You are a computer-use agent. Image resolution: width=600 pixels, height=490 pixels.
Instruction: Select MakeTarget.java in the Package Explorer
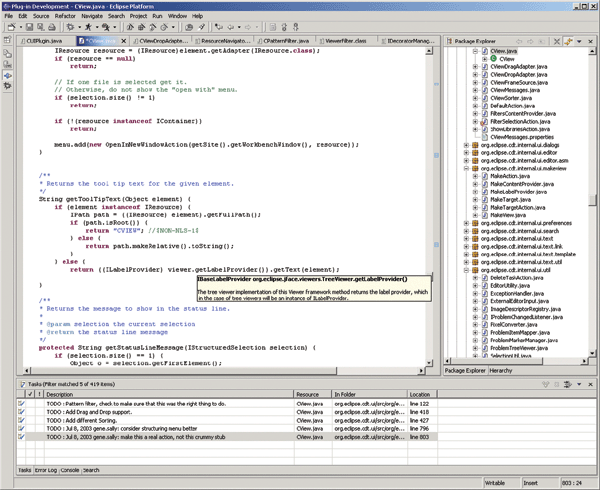coord(510,198)
